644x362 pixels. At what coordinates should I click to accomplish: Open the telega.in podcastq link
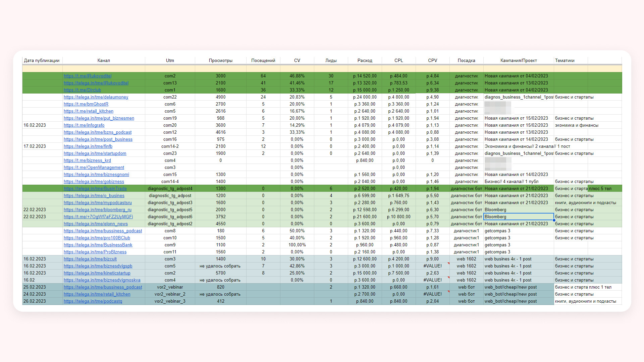pos(93,301)
